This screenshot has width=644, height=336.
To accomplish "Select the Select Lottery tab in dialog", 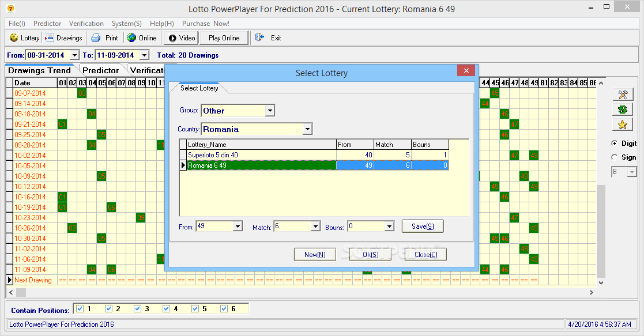I will (199, 88).
